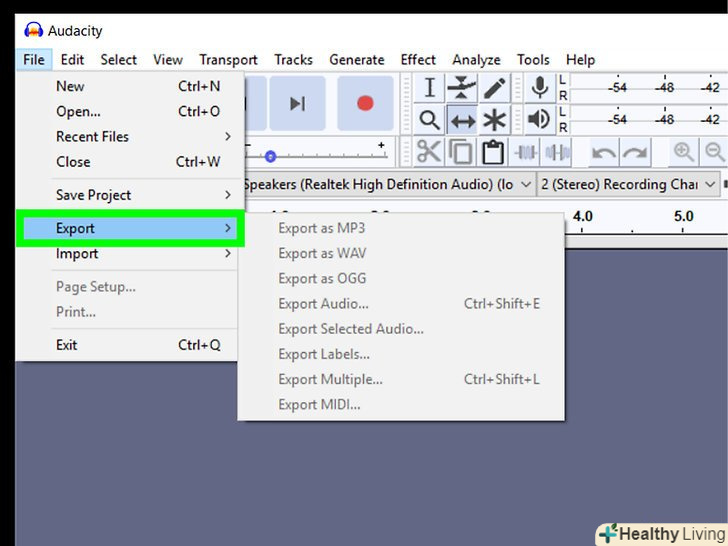Click the 4.0 mark on timeline ruler
728x546 pixels.
582,216
